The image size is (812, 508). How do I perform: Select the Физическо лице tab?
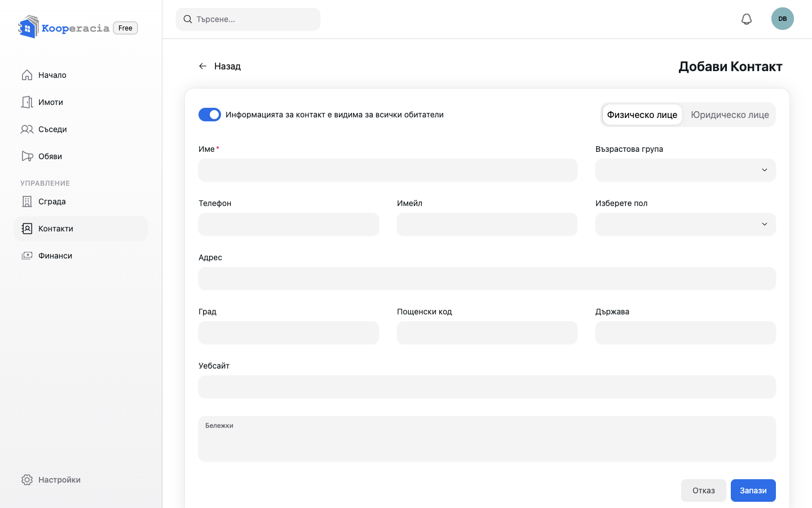point(642,115)
